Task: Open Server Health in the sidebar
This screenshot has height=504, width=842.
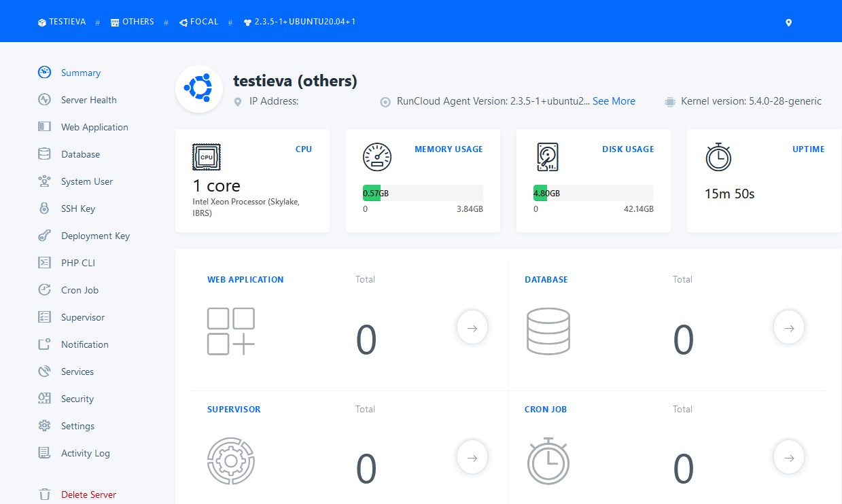Action: point(89,100)
